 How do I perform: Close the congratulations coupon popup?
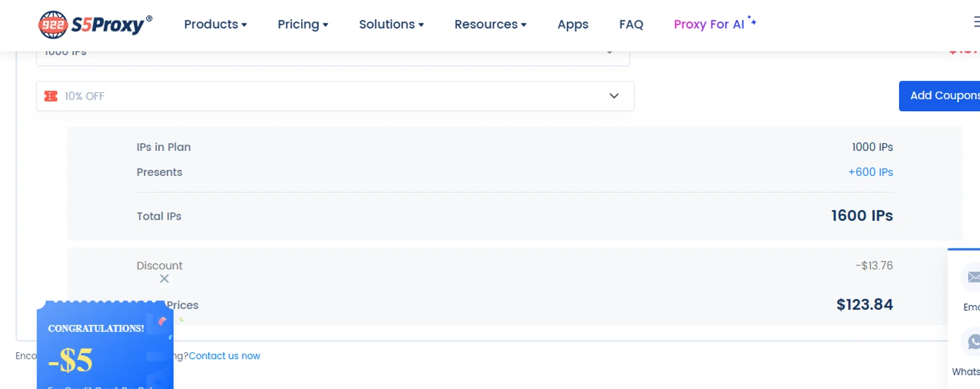pos(165,279)
